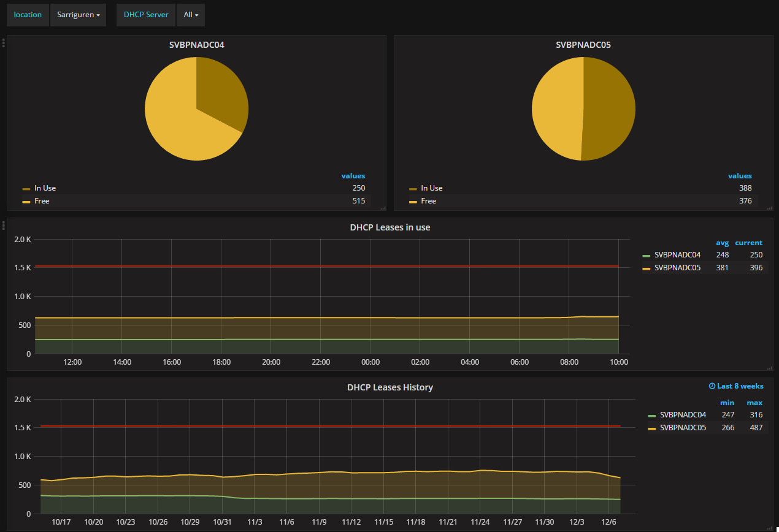The image size is (779, 532).
Task: Click yellow SVBPNADC05 color swatch in Leases in use legend
Action: (x=646, y=268)
